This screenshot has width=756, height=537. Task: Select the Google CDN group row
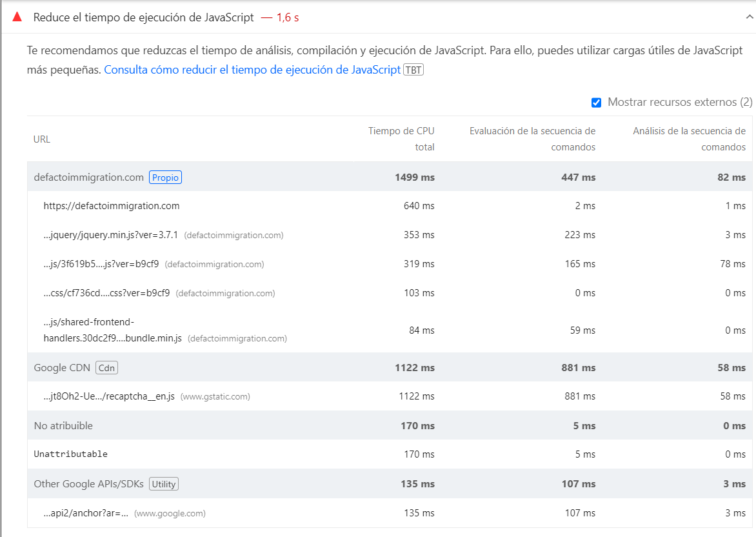click(390, 368)
